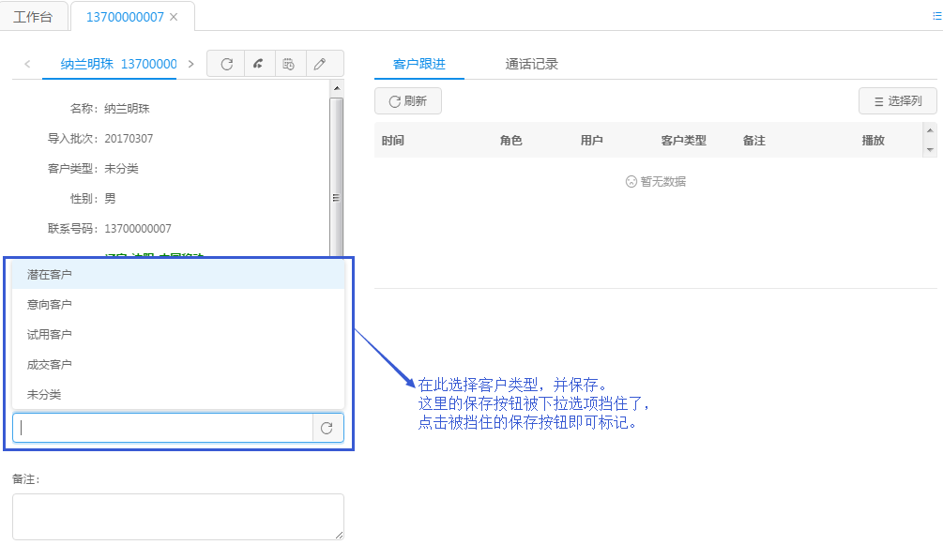Click the pencil edit icon

tap(320, 64)
